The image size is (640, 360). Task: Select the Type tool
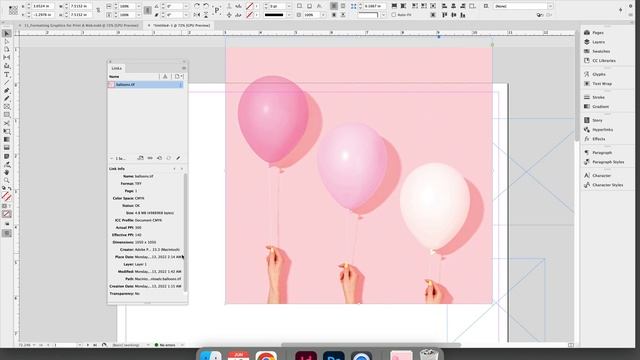[7, 75]
